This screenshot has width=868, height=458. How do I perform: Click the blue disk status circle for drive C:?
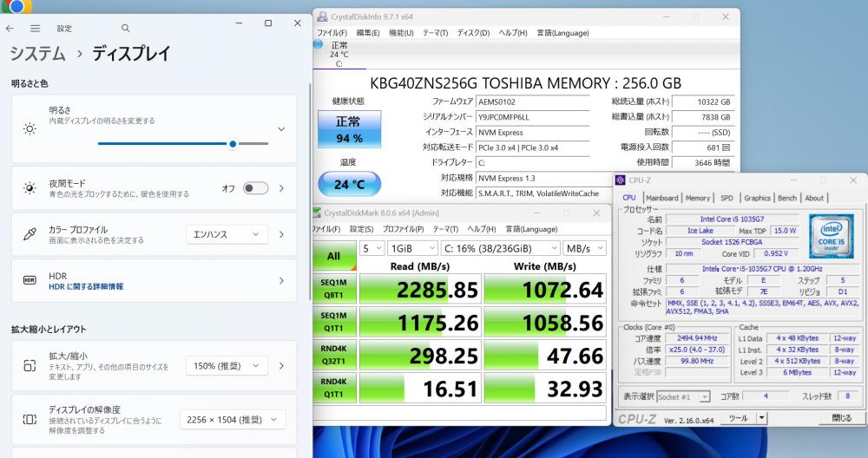pos(319,44)
